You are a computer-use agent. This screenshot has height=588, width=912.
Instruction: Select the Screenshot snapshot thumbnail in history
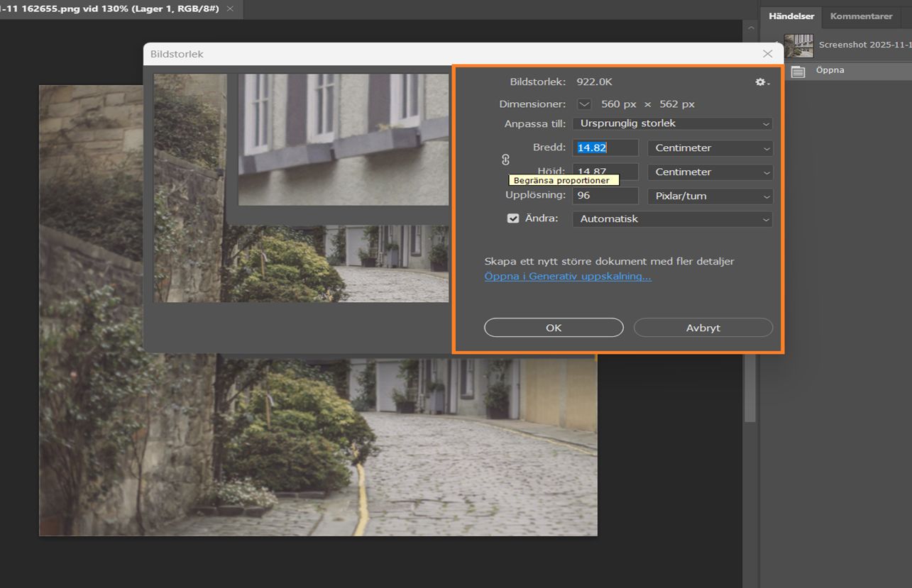click(x=798, y=45)
